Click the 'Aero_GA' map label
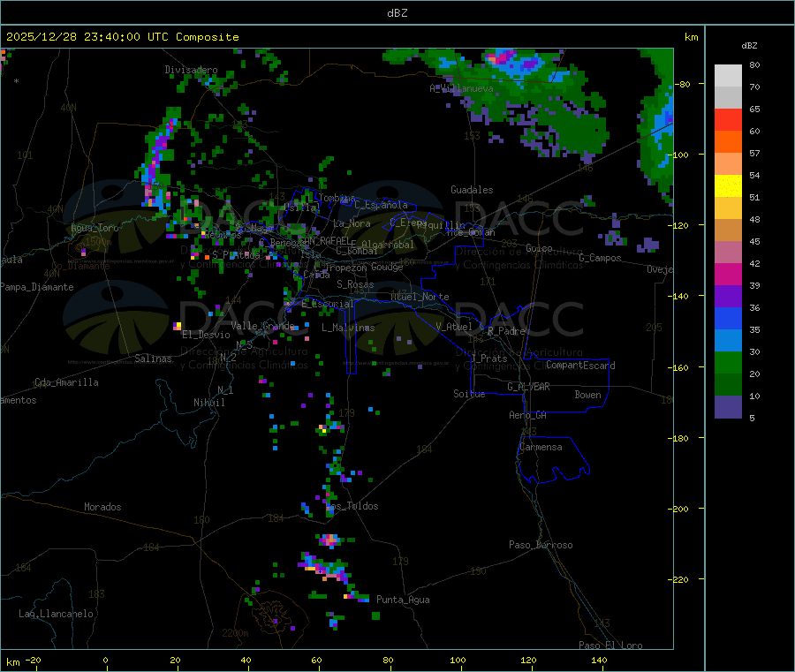Image resolution: width=795 pixels, height=672 pixels. coord(528,415)
